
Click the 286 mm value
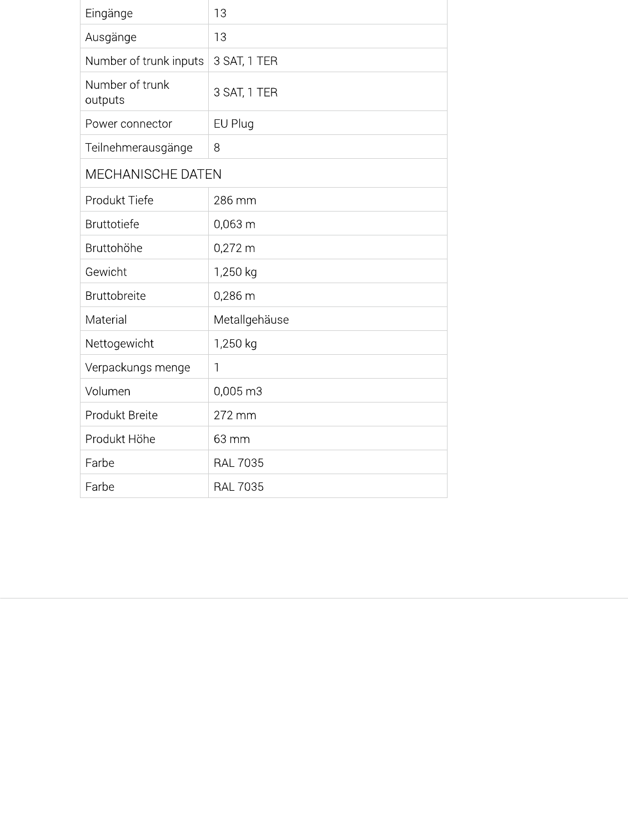pos(235,200)
